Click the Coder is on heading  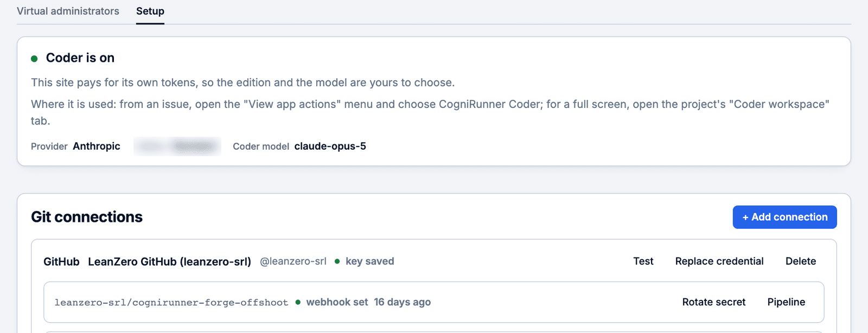80,57
